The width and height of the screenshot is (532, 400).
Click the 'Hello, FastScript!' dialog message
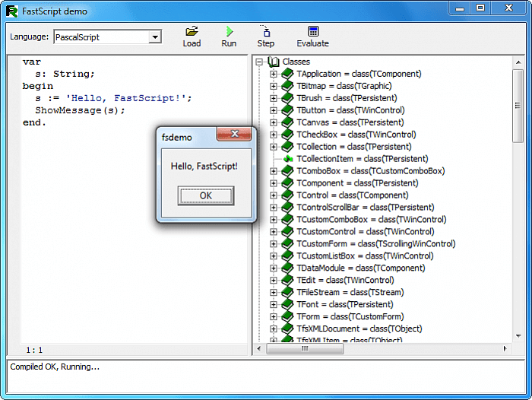click(x=204, y=166)
